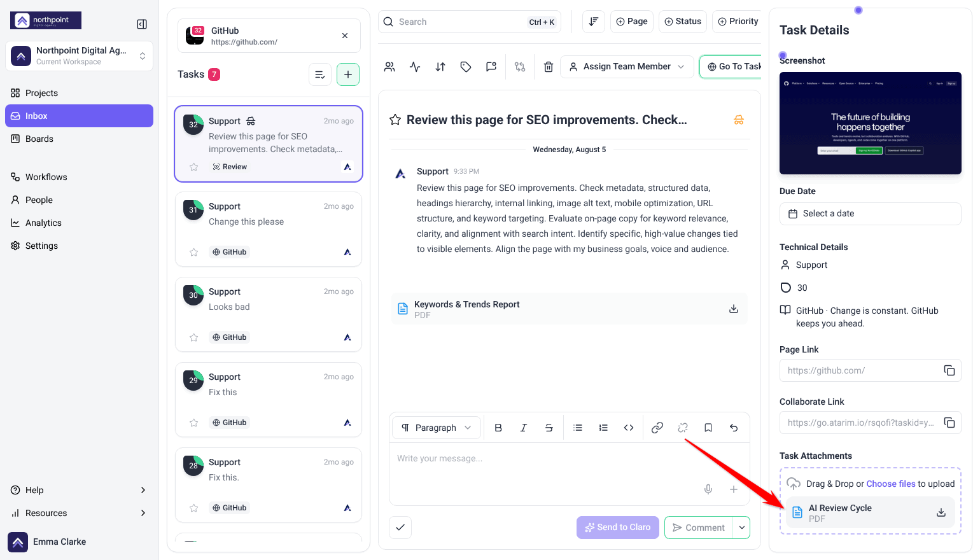Add a Priority filter
Image resolution: width=980 pixels, height=560 pixels.
pyautogui.click(x=738, y=22)
